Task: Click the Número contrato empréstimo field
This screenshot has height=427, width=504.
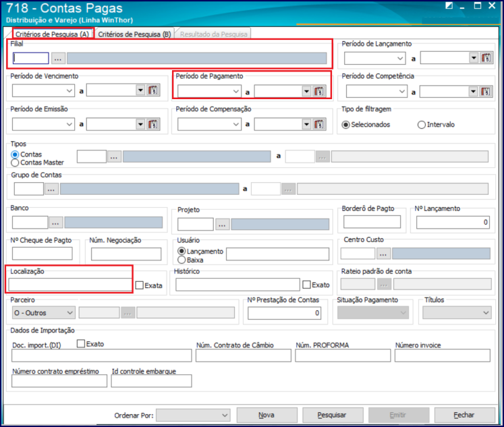Action: click(x=59, y=381)
